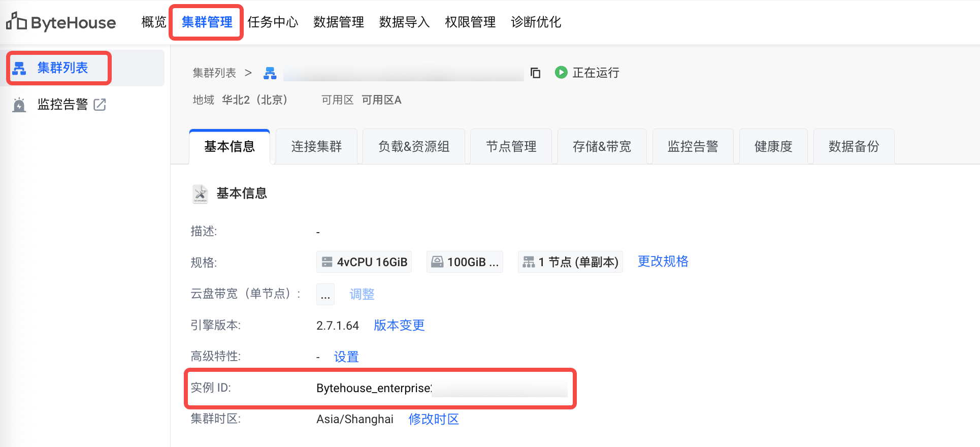Click the 1 节点 (单副本) chip
Image resolution: width=980 pixels, height=447 pixels.
(x=570, y=262)
